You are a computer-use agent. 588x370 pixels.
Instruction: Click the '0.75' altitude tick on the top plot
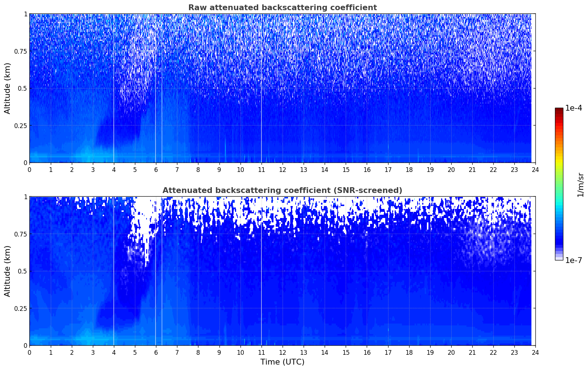pos(21,51)
